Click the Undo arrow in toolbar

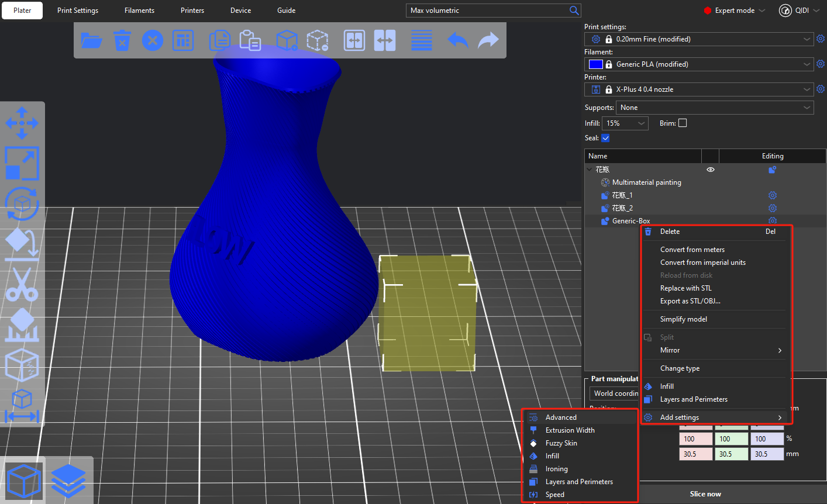[457, 40]
